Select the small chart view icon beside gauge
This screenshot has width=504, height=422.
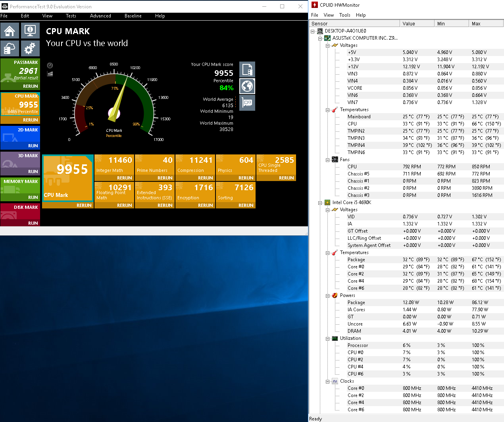click(x=50, y=73)
